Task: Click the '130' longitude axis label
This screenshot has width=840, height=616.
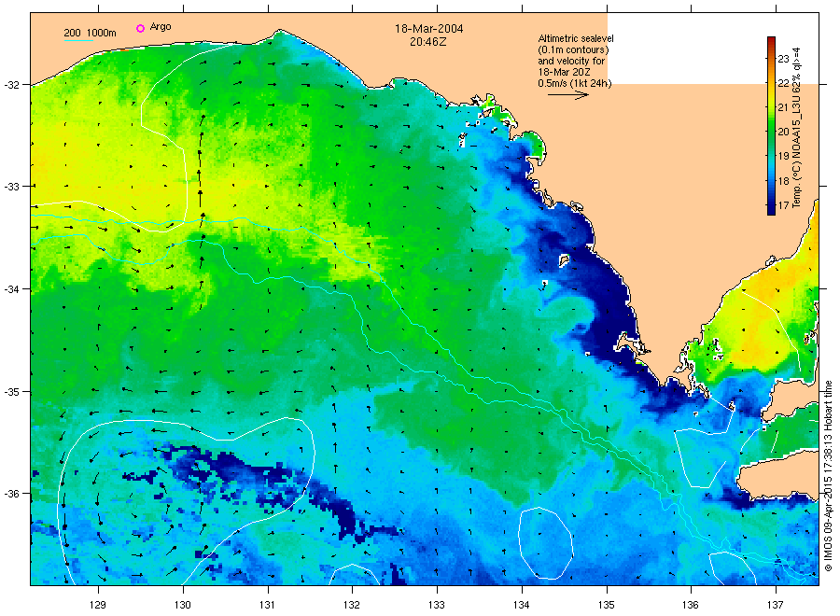Action: click(x=183, y=605)
